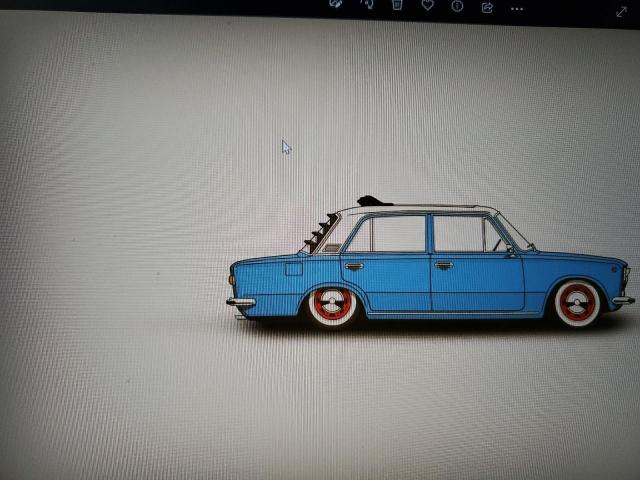Click the square fuel cap on the car
This screenshot has height=480, width=640.
pos(293,268)
